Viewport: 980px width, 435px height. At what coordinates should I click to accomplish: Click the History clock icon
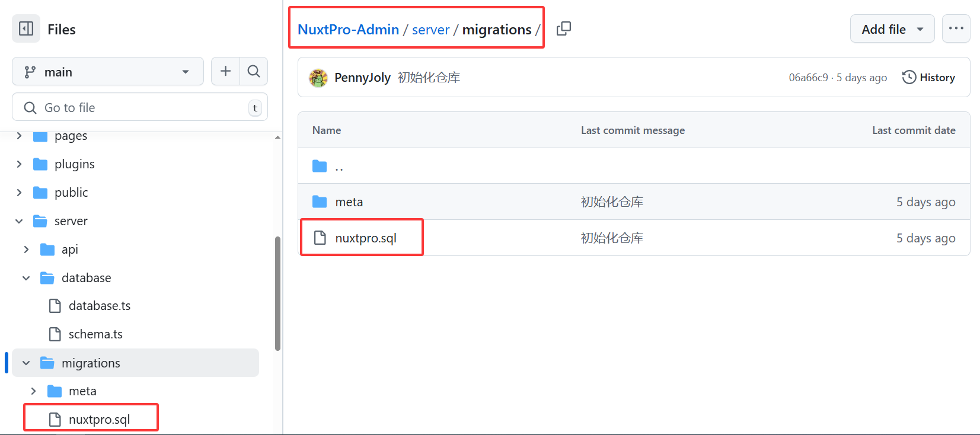pyautogui.click(x=909, y=78)
